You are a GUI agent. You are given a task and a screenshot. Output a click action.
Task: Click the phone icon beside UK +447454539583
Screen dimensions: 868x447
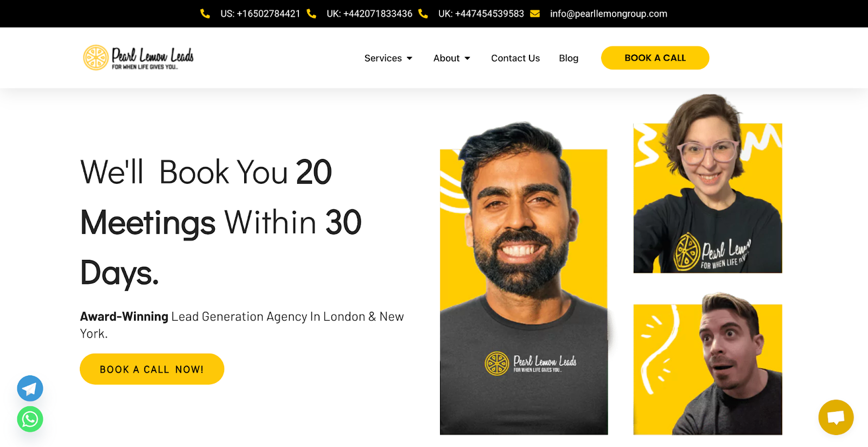point(423,14)
